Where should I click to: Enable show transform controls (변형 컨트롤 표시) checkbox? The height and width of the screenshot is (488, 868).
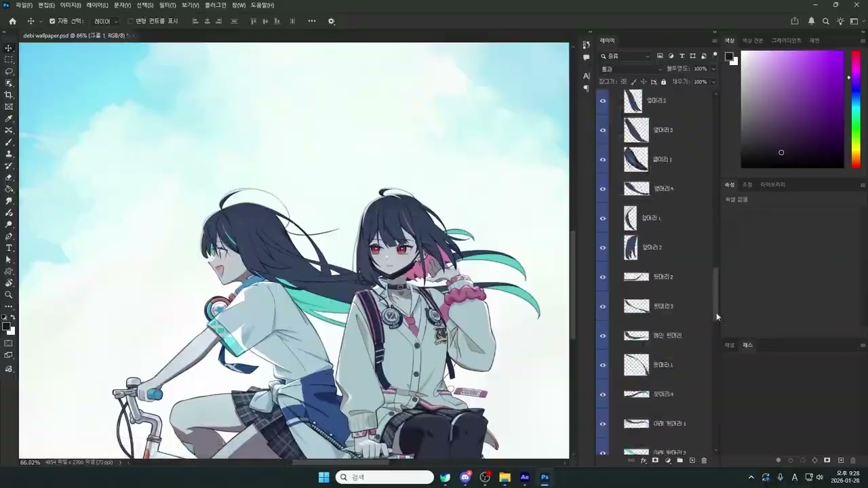(130, 21)
